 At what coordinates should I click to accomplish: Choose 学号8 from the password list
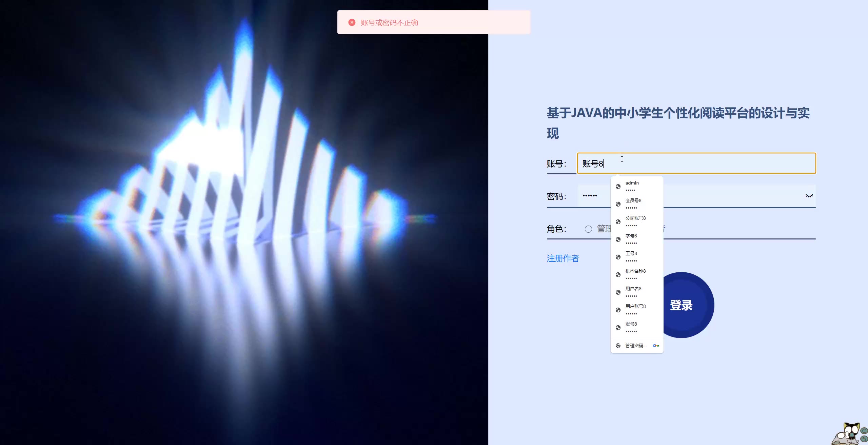(x=631, y=239)
